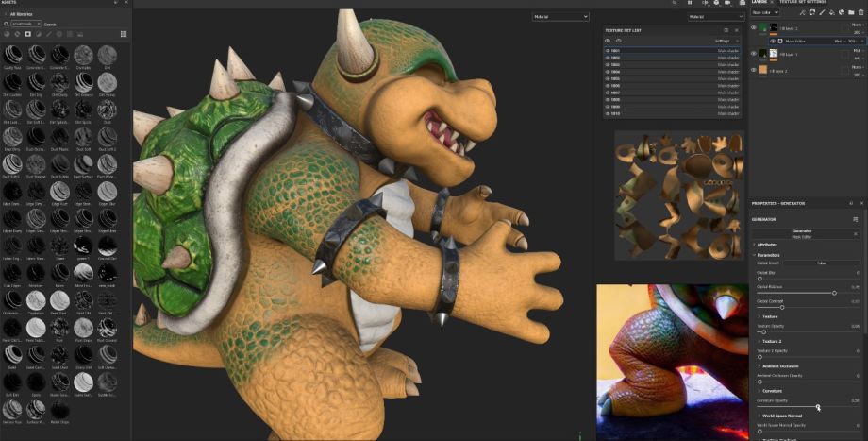
Task: Select the Layers tab
Action: (x=760, y=2)
